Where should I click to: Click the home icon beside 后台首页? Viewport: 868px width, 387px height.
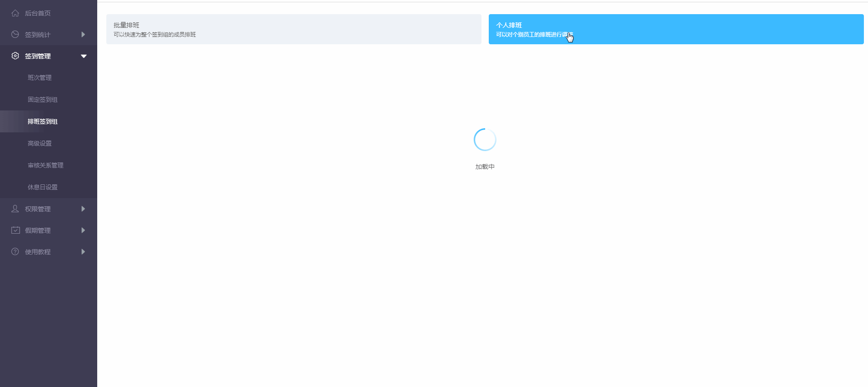coord(15,13)
